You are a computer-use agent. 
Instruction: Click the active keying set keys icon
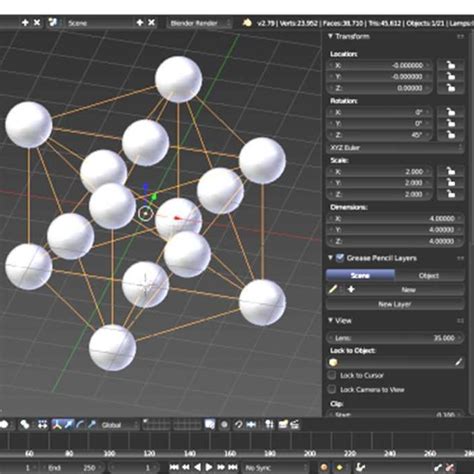(361, 468)
